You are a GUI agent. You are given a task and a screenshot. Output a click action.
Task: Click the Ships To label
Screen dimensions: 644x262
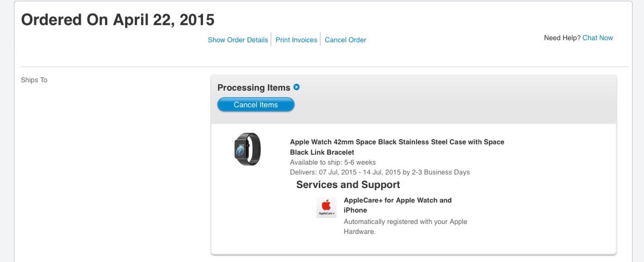click(34, 80)
